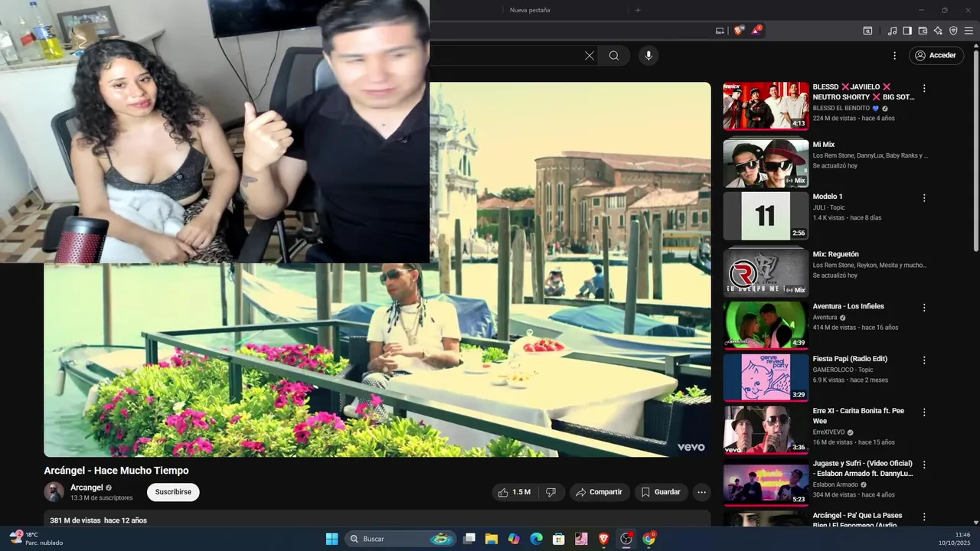Open the Brave Wallet icon
980x551 pixels.
pos(923,31)
